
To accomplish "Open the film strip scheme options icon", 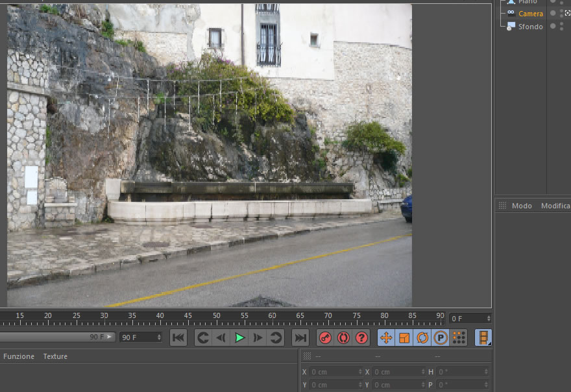I will pos(483,337).
